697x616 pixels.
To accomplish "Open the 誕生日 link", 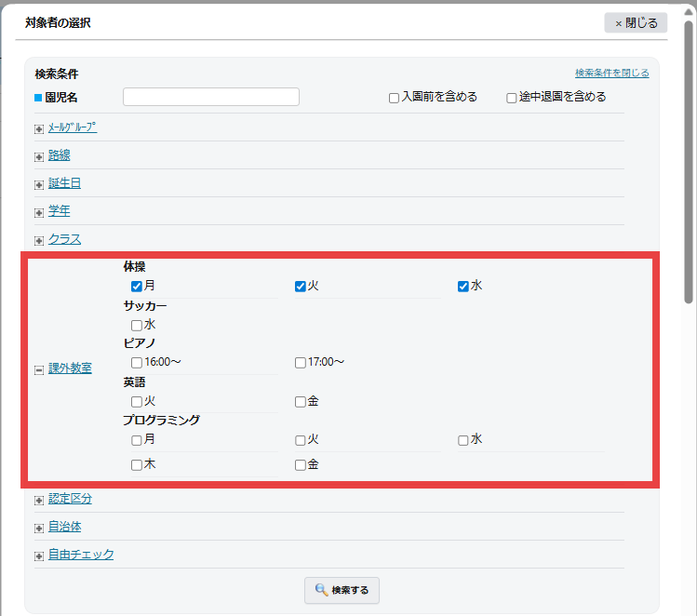I will coord(64,183).
